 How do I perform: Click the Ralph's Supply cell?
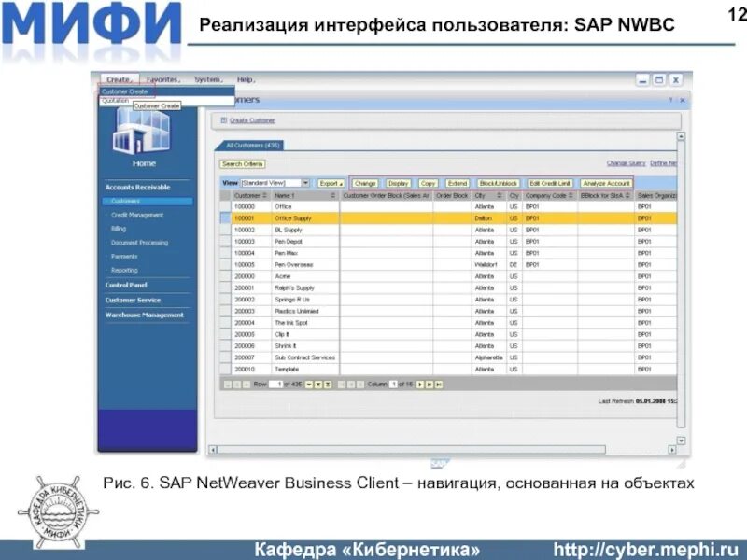pos(305,288)
